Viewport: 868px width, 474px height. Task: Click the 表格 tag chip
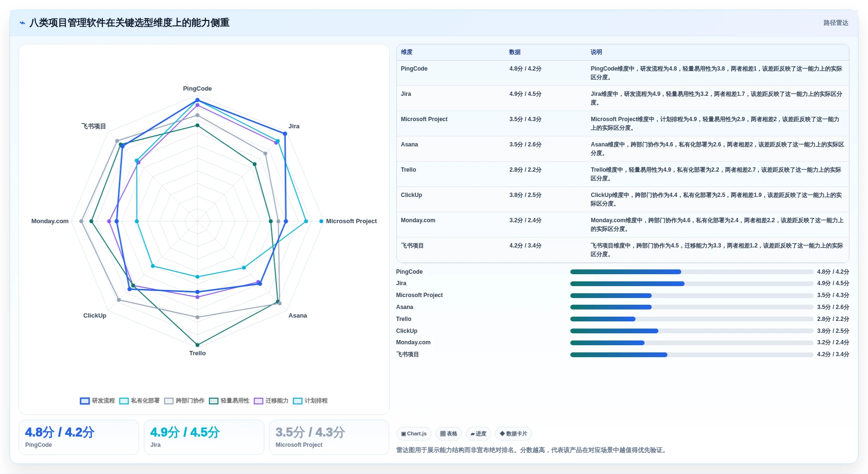tap(448, 433)
